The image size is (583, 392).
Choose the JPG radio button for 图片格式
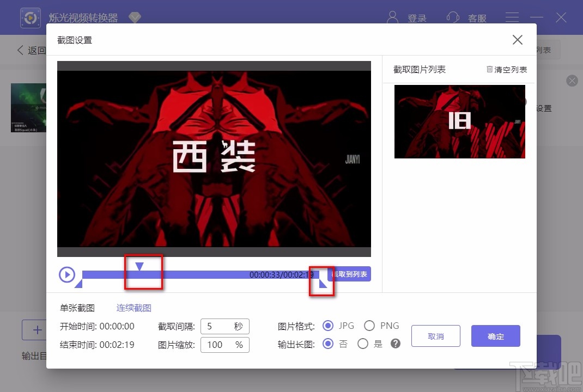pos(328,325)
